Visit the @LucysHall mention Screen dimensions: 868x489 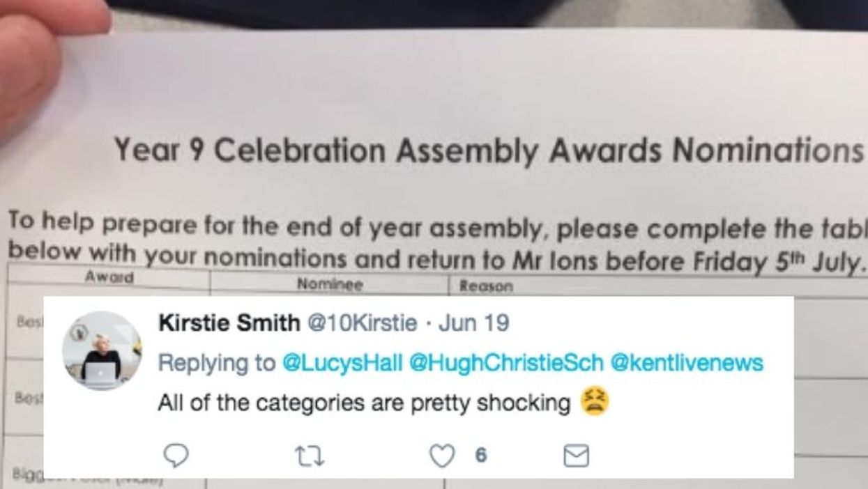pyautogui.click(x=342, y=363)
